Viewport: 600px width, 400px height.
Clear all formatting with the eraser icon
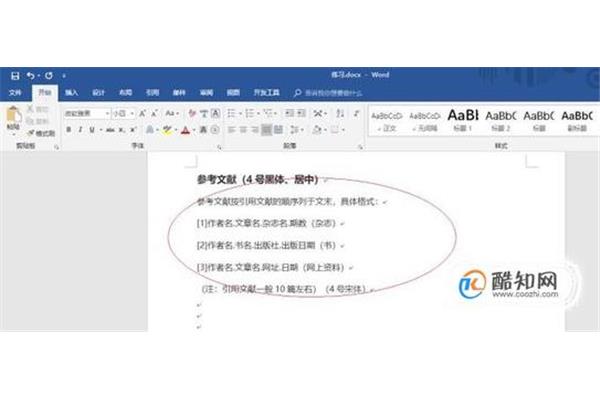pos(192,113)
